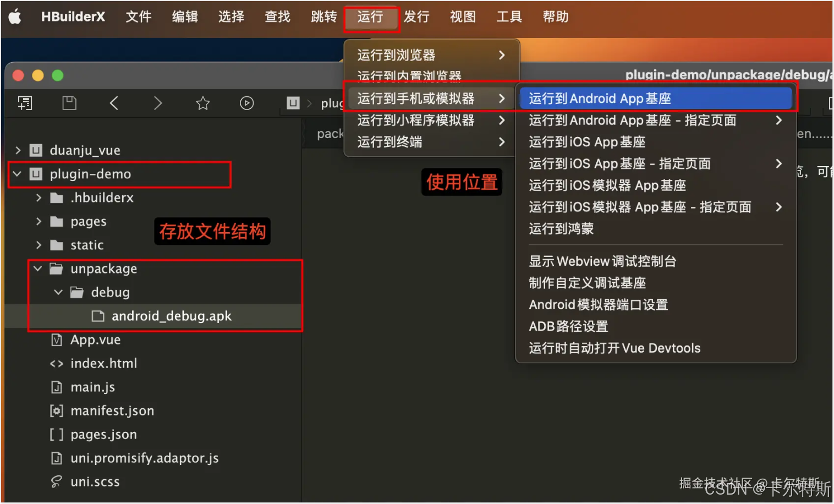Select Android模拟器端口设置

point(656,305)
